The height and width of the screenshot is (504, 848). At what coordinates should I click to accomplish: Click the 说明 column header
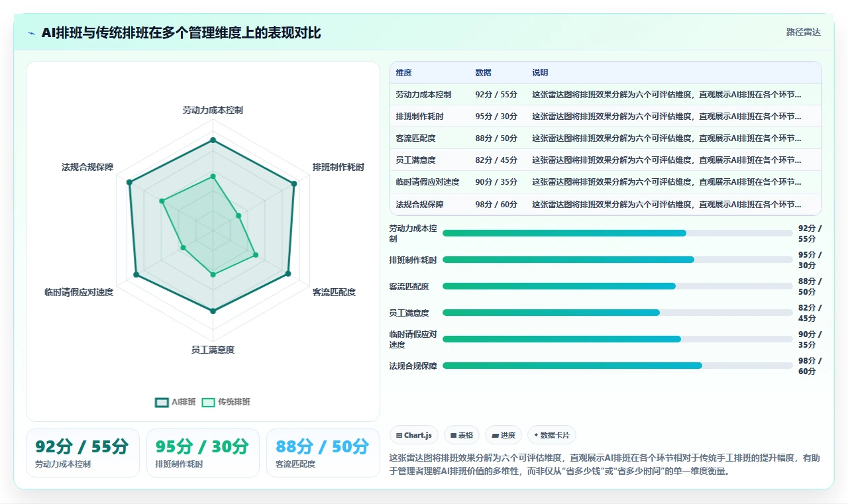point(540,73)
